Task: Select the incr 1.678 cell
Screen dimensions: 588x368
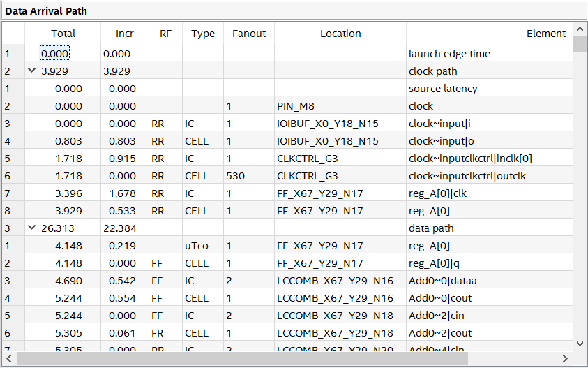Action: (x=124, y=193)
